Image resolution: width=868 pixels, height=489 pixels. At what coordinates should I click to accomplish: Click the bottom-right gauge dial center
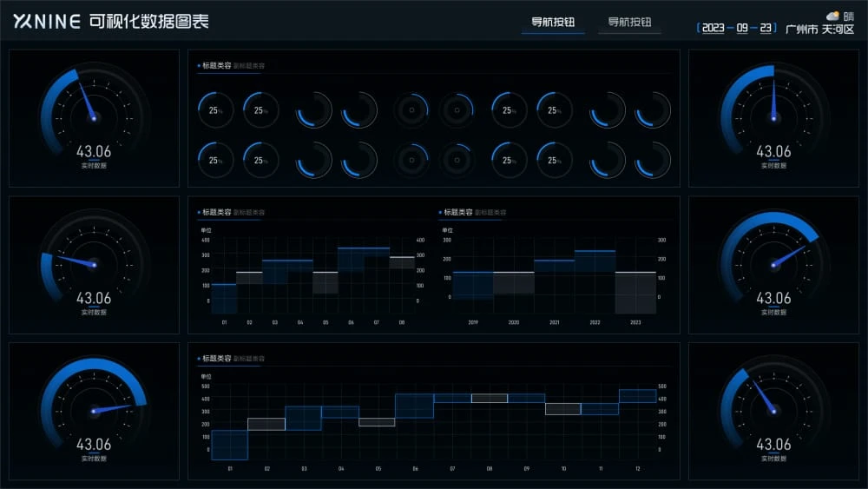click(x=774, y=410)
